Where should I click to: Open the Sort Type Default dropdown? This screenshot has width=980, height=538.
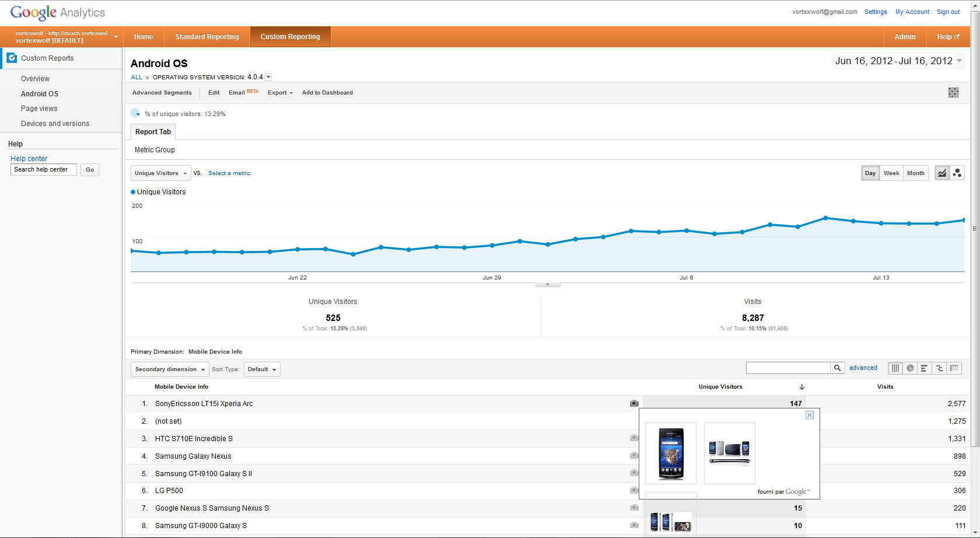262,369
